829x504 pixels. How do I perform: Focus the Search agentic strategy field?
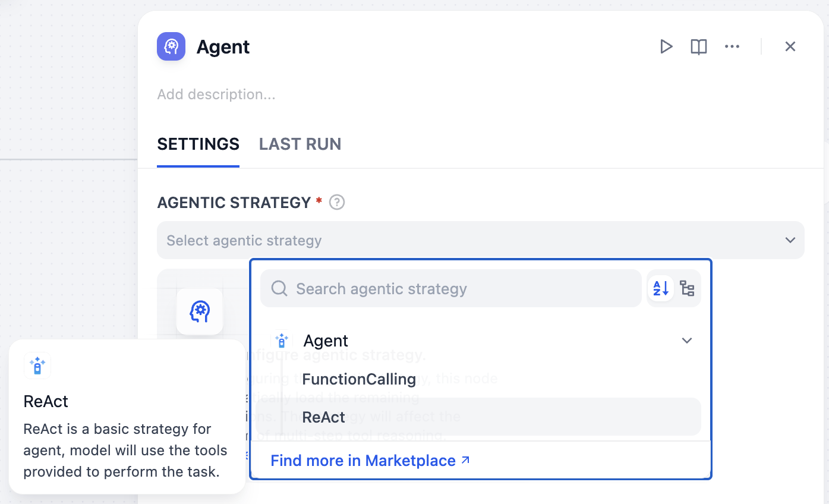458,289
